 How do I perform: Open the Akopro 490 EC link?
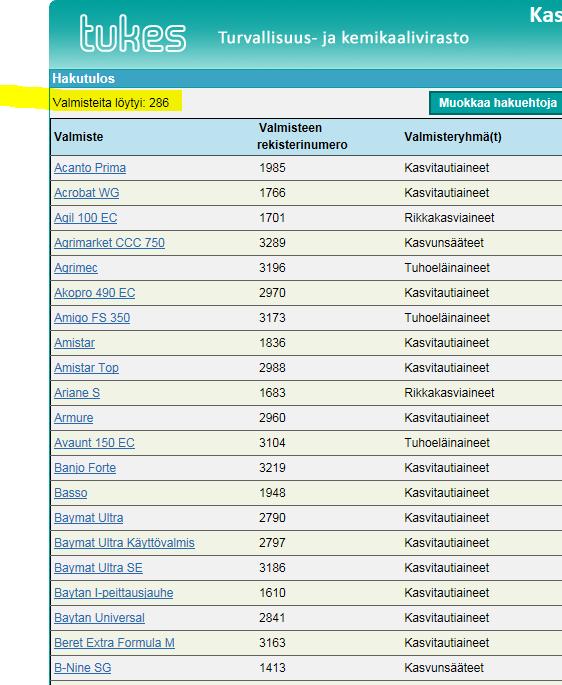pos(94,293)
